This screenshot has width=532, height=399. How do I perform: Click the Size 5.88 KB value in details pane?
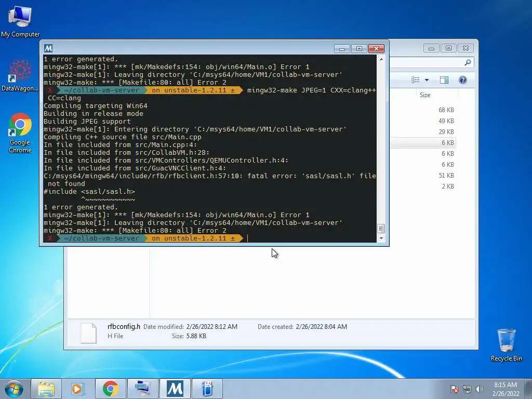[196, 336]
